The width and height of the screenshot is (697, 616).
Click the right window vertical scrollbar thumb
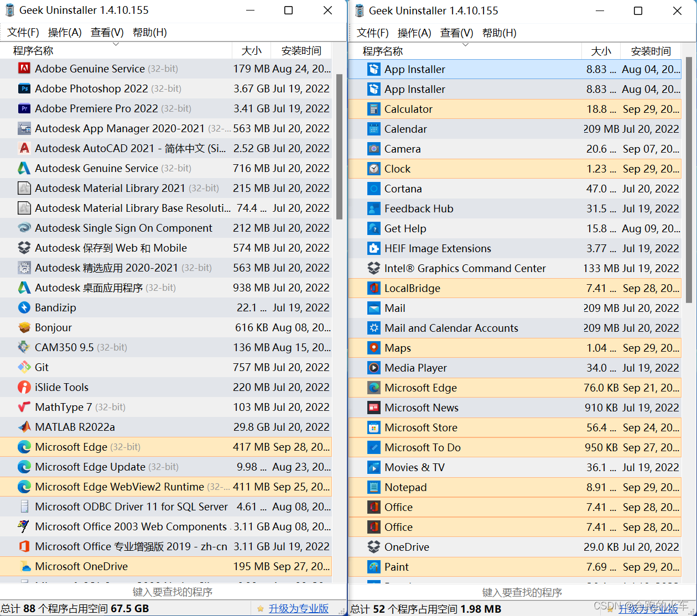689,180
